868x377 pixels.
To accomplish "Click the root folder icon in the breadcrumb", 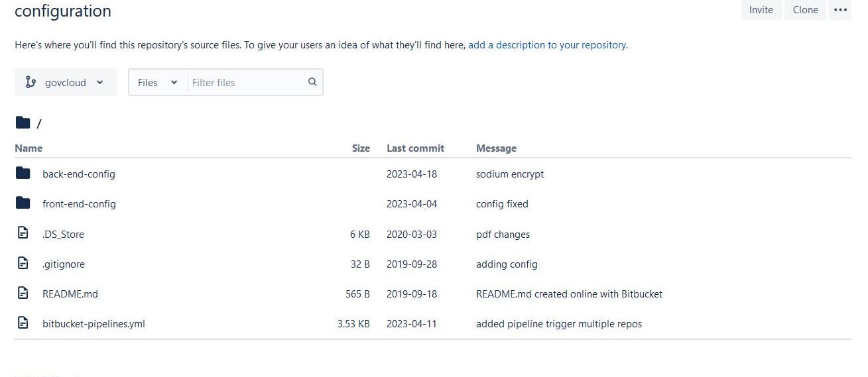I will [x=23, y=123].
